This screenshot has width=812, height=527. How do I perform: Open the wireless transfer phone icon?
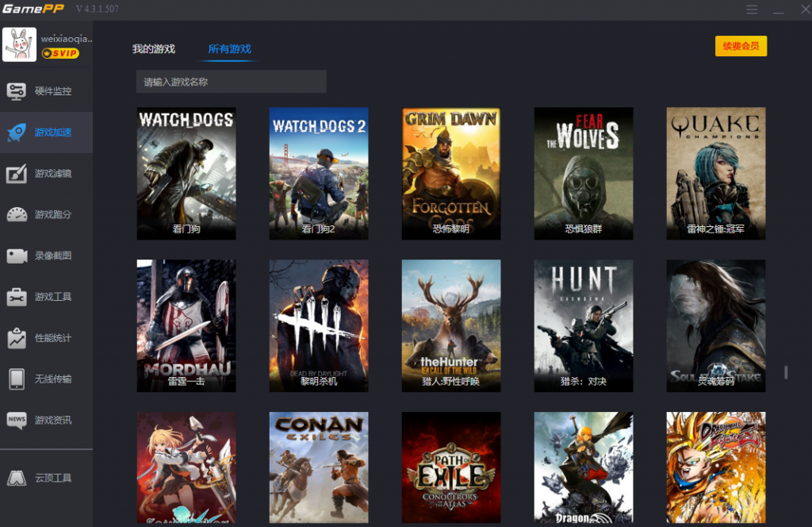click(17, 379)
